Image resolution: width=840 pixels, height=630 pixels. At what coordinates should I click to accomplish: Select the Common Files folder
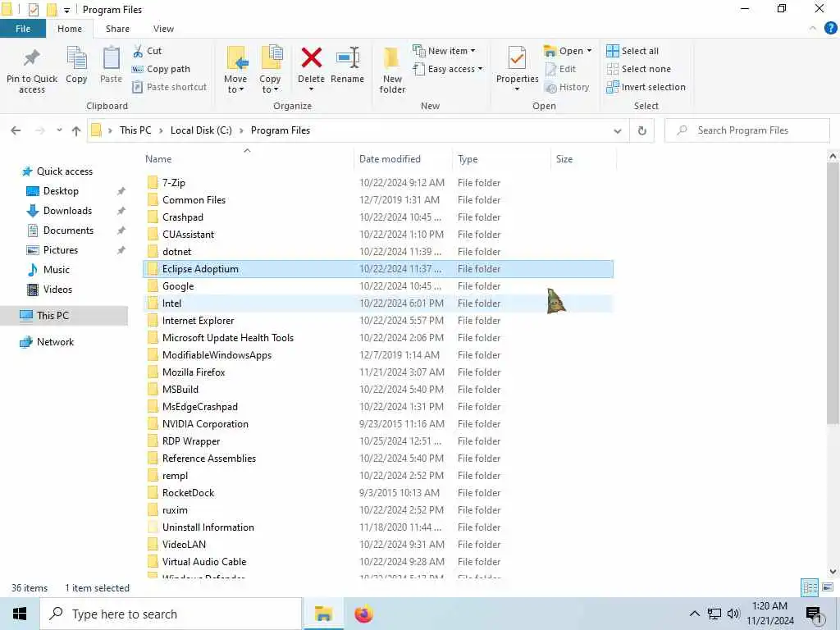pyautogui.click(x=377, y=200)
